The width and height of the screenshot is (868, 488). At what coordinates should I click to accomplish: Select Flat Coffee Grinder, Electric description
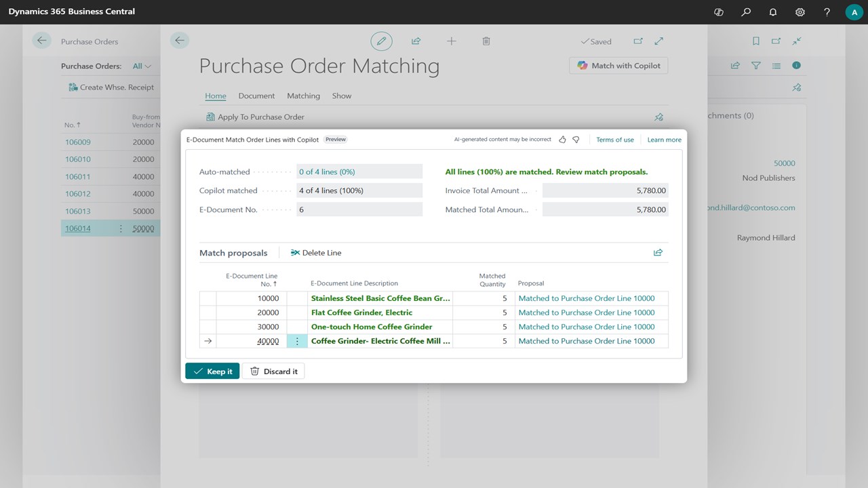tap(361, 312)
